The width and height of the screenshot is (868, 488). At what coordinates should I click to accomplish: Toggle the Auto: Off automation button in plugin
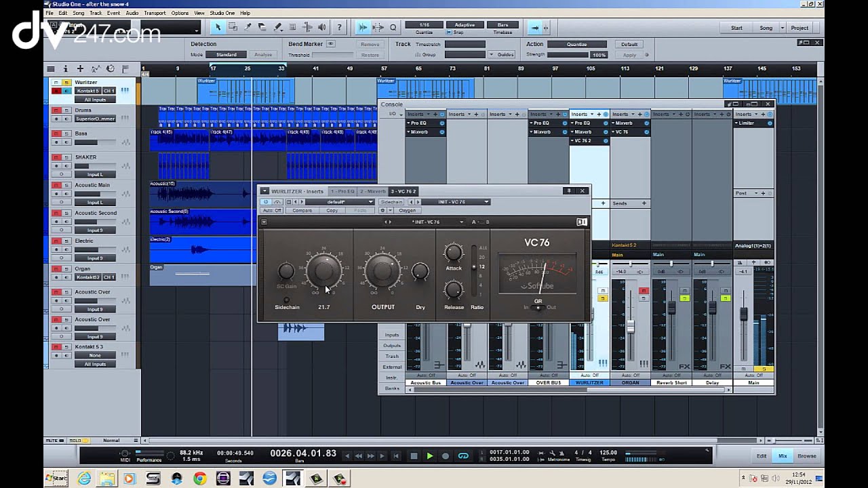272,210
